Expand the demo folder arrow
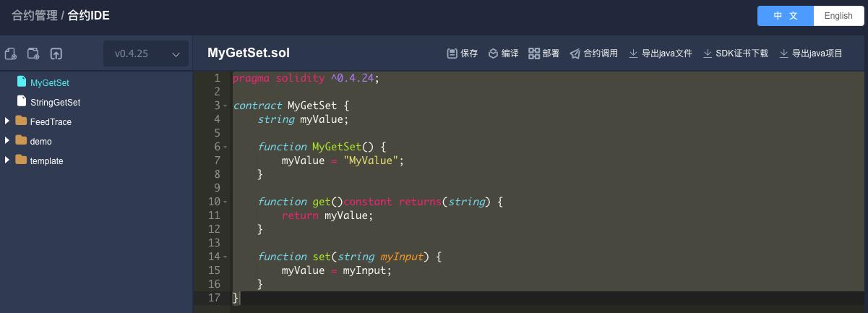Image resolution: width=868 pixels, height=313 pixels. (x=7, y=141)
